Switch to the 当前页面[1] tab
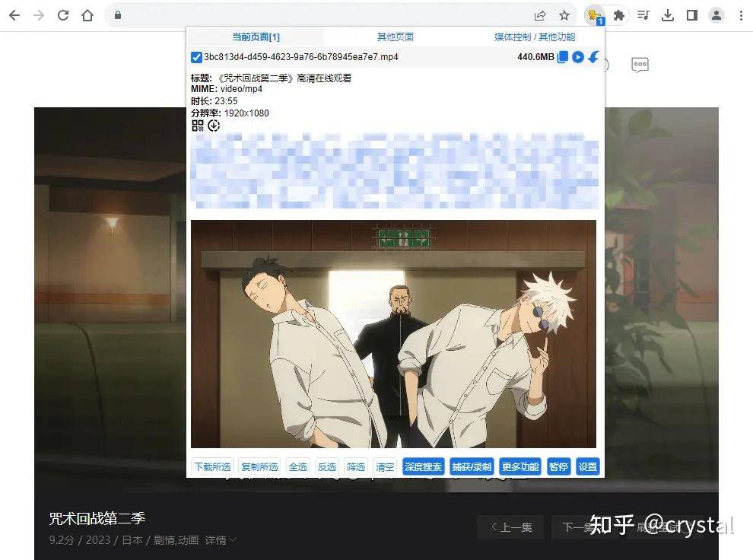The width and height of the screenshot is (753, 560). pyautogui.click(x=256, y=37)
